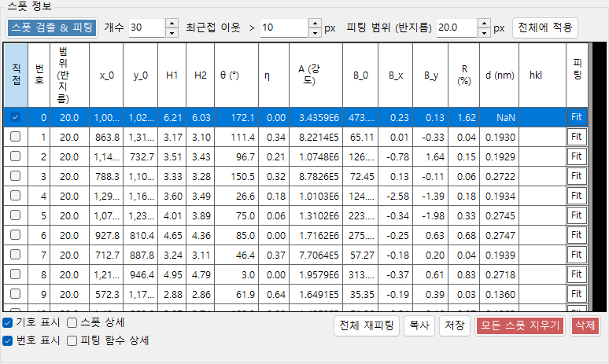Viewport: 609px width, 364px height.
Task: Check the 직접 checkbox for row 7
Action: tap(15, 255)
